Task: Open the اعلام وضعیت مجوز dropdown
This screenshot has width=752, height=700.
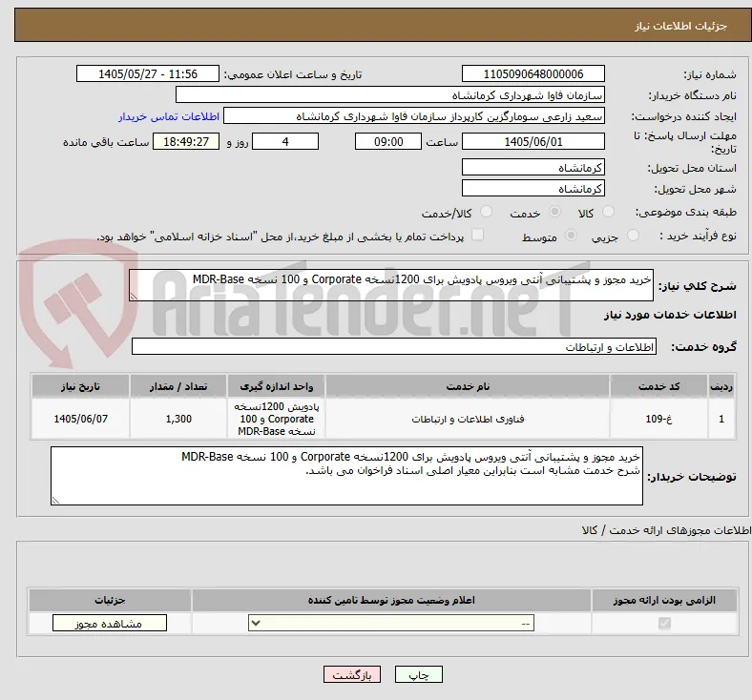Action: pyautogui.click(x=391, y=624)
